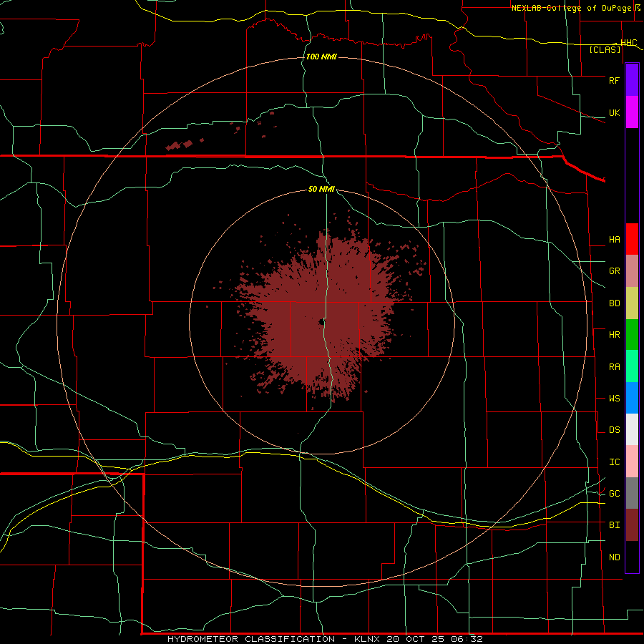Click the DS white legend swatch
This screenshot has width=644, height=644.
click(632, 429)
